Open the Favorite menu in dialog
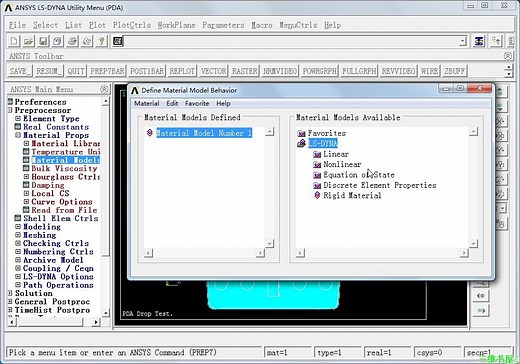This screenshot has height=364, width=520. 197,103
